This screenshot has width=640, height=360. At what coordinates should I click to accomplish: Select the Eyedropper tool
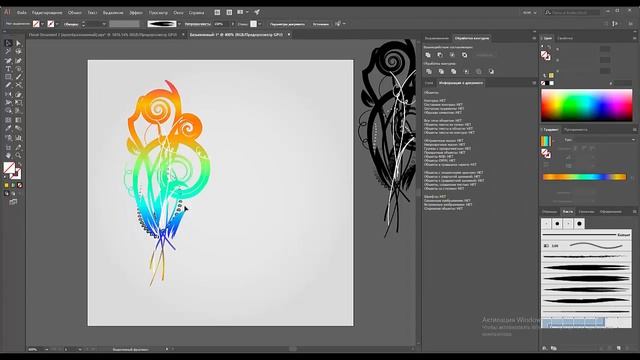click(x=8, y=129)
